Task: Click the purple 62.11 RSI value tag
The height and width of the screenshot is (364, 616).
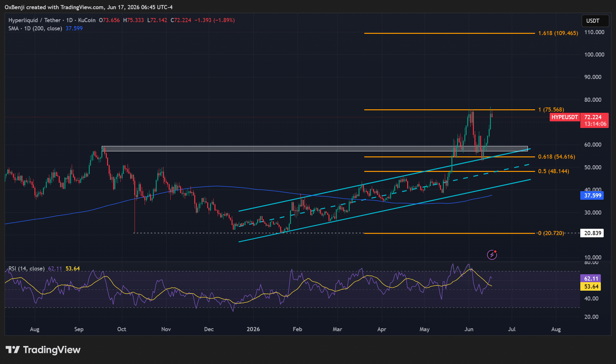Action: pyautogui.click(x=590, y=279)
